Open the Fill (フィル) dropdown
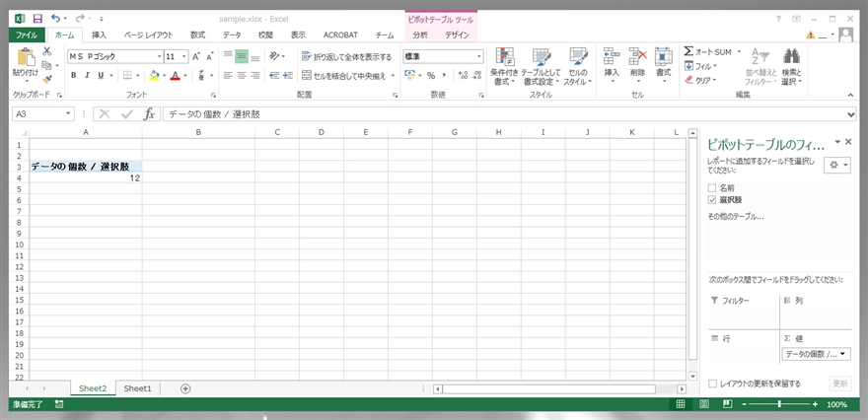This screenshot has width=868, height=420. 701,66
